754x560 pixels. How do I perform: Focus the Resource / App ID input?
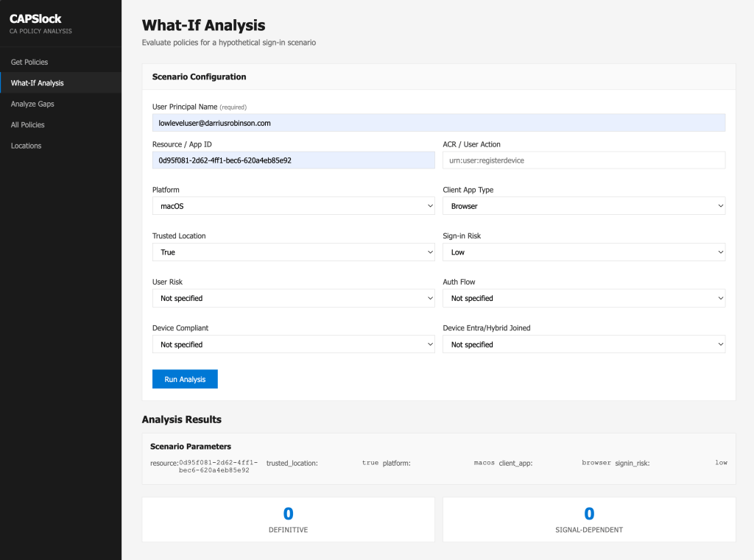[x=293, y=160]
